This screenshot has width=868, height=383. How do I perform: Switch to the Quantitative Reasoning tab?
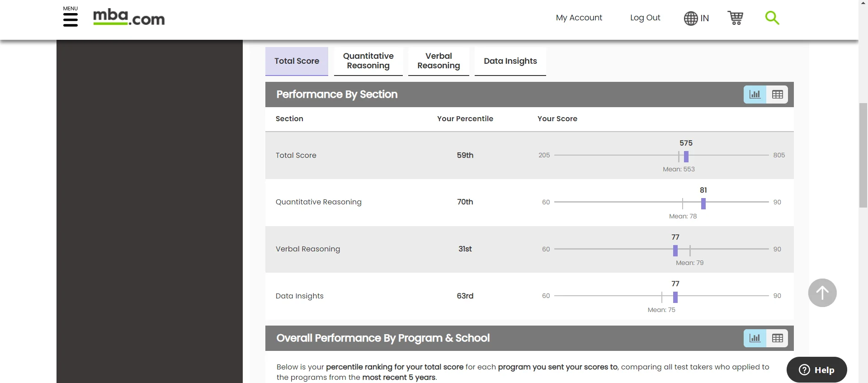tap(368, 61)
